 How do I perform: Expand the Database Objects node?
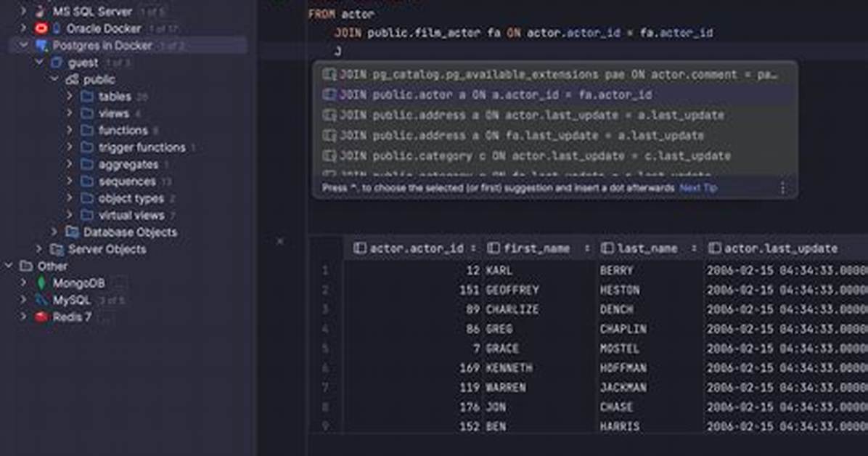coord(54,232)
